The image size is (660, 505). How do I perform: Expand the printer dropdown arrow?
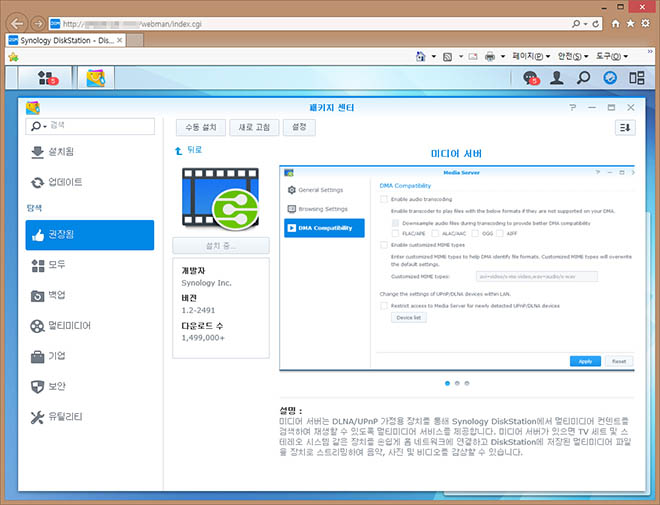(503, 56)
